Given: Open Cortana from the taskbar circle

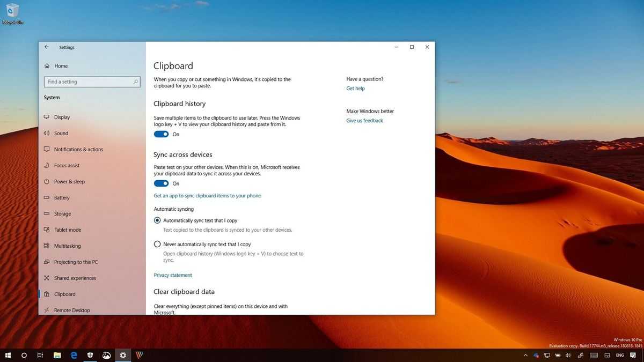Looking at the screenshot, I should [24, 355].
